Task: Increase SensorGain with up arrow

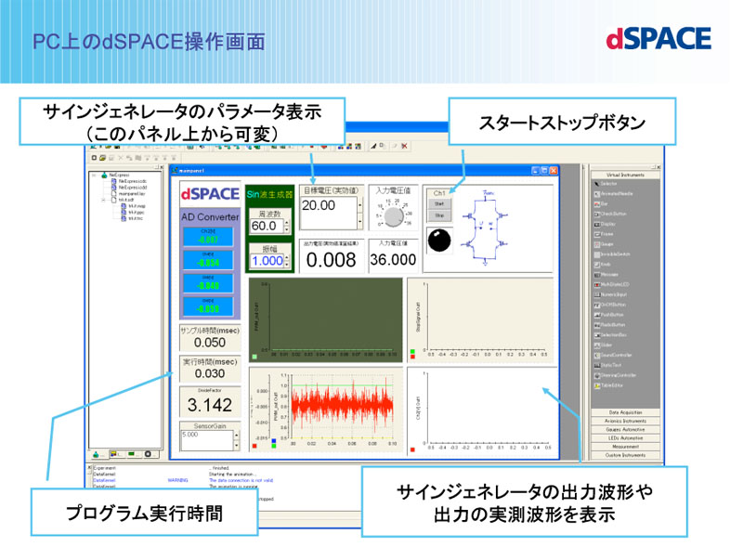Action: pos(237,436)
